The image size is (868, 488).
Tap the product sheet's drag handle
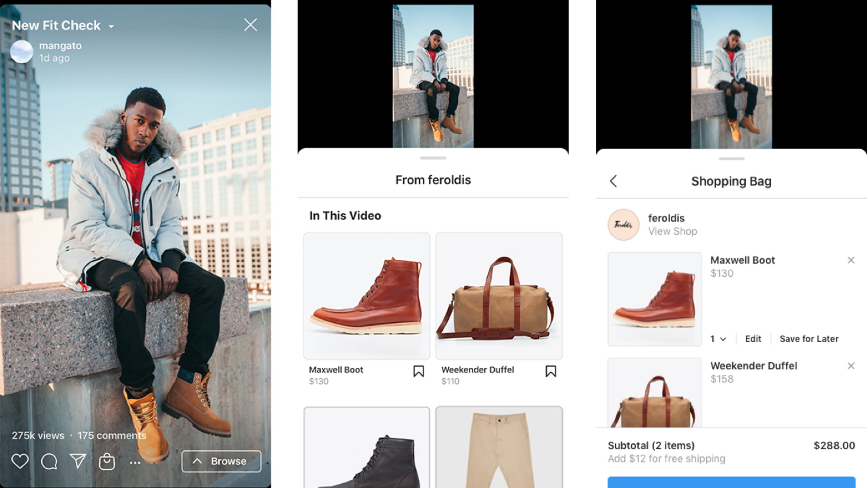coord(433,158)
